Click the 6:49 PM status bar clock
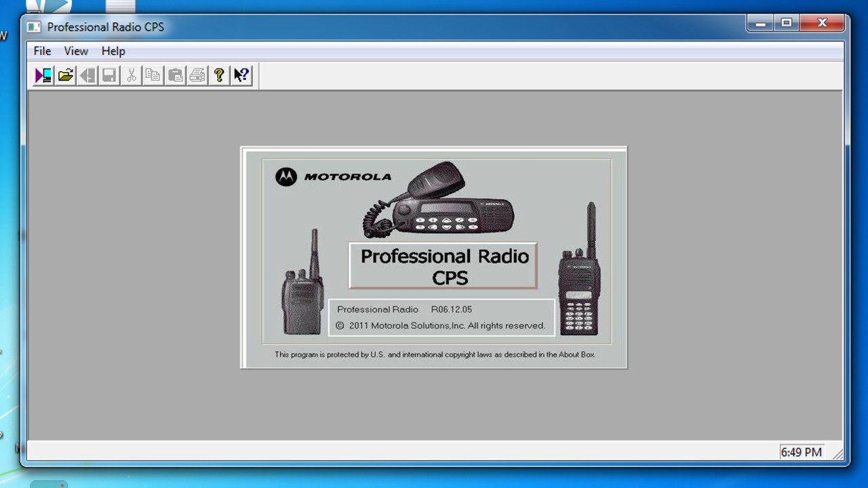This screenshot has height=488, width=868. (x=802, y=452)
